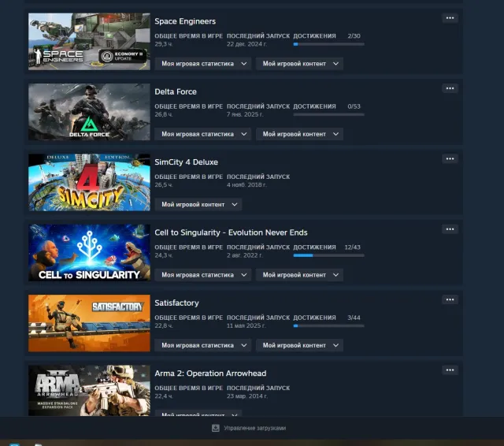Expand 'Моя игровая статистика' for Satisfactory
The image size is (504, 446).
(x=203, y=345)
